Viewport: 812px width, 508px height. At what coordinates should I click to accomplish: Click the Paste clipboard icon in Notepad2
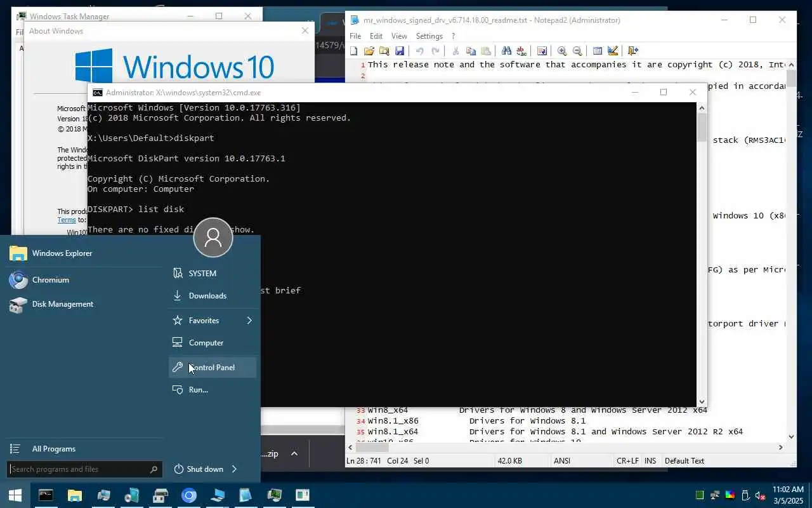pos(486,51)
